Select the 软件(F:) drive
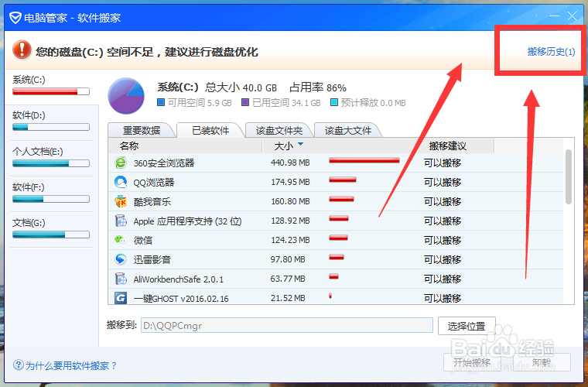 point(51,193)
